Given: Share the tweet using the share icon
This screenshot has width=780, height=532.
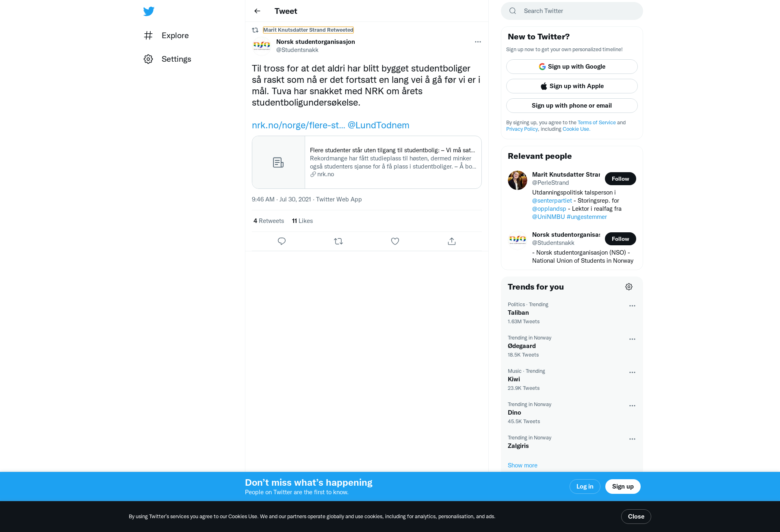Looking at the screenshot, I should (452, 241).
